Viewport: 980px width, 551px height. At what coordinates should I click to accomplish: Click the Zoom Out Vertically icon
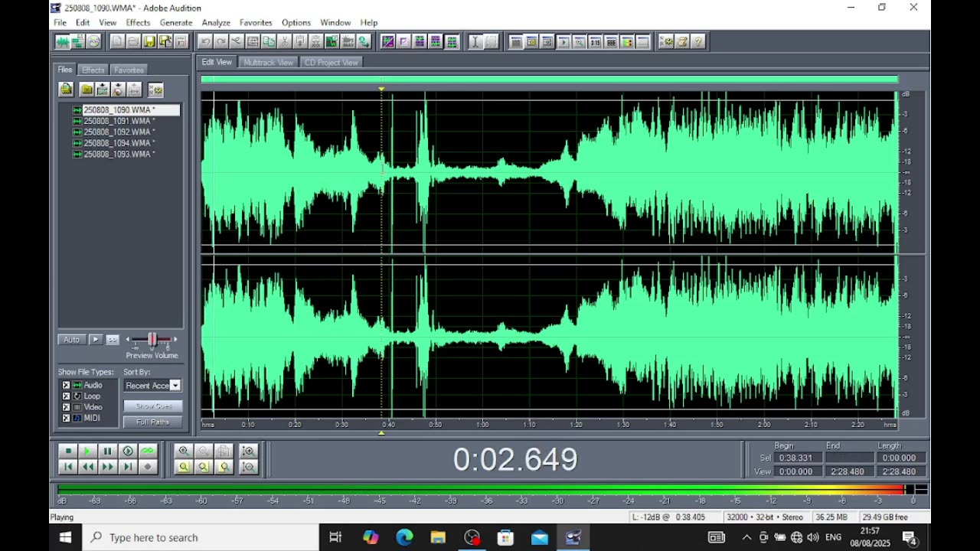click(x=248, y=467)
